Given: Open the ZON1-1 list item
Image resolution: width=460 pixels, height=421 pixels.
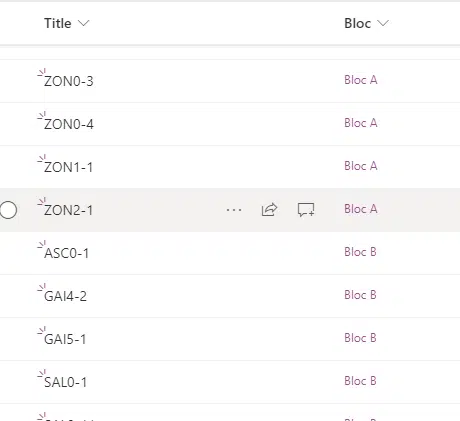Looking at the screenshot, I should tap(68, 167).
